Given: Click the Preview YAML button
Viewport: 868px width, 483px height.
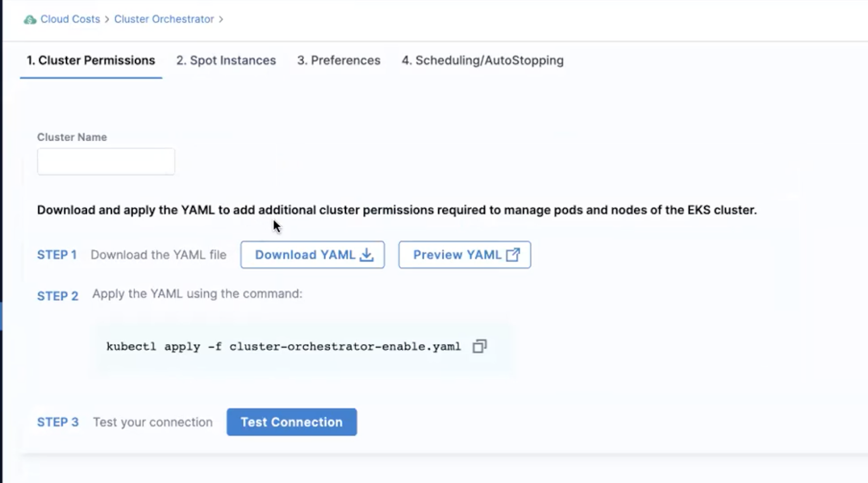Looking at the screenshot, I should 464,255.
